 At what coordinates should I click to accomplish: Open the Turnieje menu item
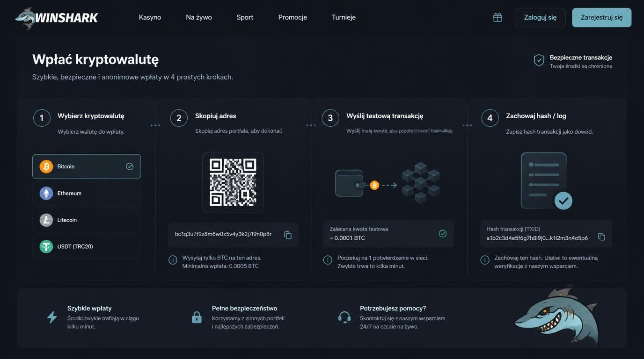pos(344,17)
